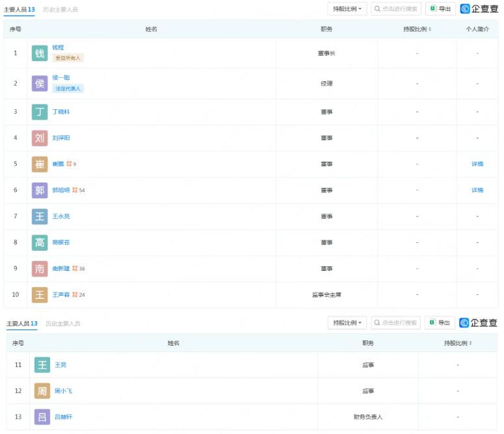Switch to the upper 历史主要人员 tab

[60, 10]
